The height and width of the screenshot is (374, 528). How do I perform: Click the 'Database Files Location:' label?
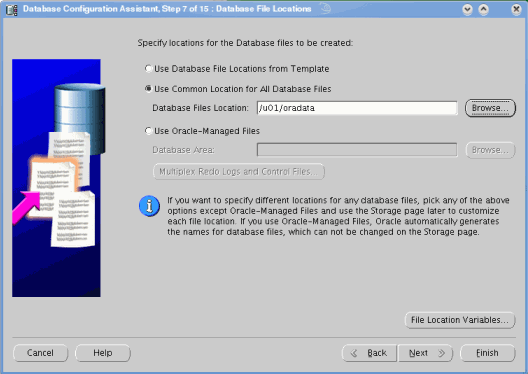pos(200,108)
